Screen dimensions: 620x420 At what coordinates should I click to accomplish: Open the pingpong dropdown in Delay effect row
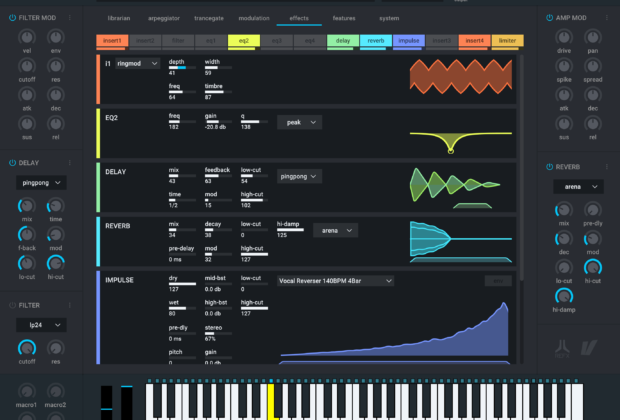click(299, 176)
